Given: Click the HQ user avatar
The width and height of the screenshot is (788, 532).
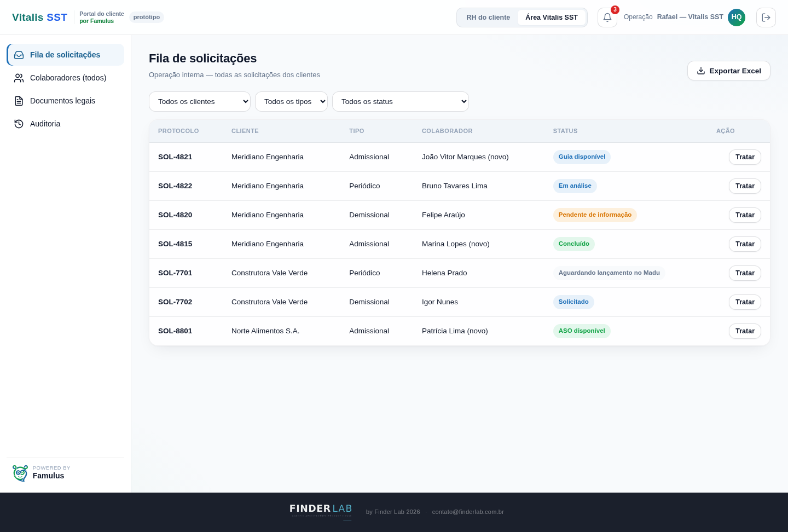Looking at the screenshot, I should 736,18.
